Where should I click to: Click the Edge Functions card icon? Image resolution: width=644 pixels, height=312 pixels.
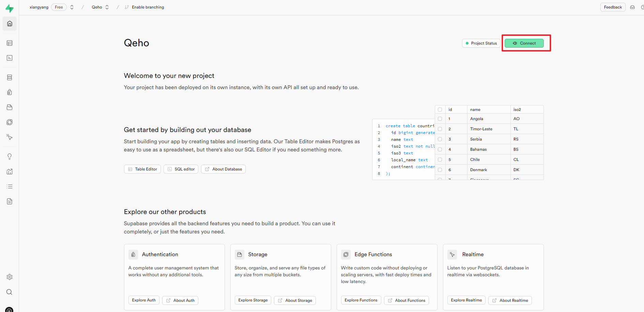pos(346,254)
